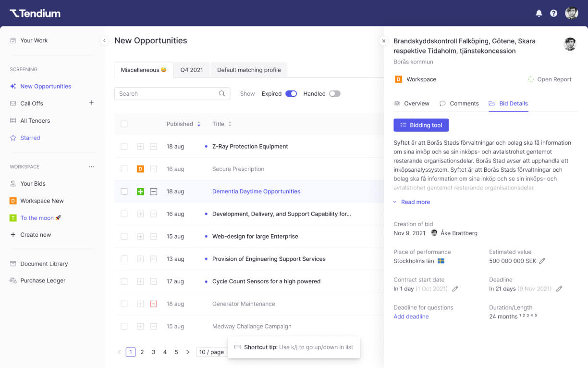Expand description with Read more
Screen dimensions: 588x368
412,202
